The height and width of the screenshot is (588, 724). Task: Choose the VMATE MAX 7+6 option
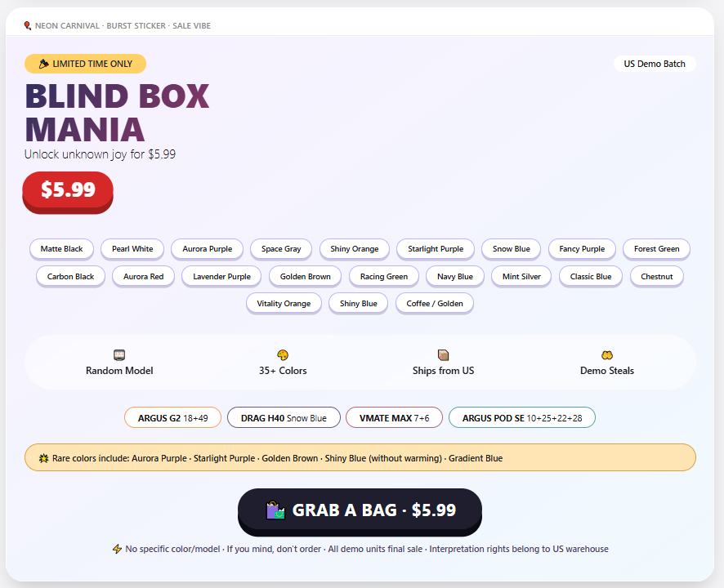coord(394,416)
